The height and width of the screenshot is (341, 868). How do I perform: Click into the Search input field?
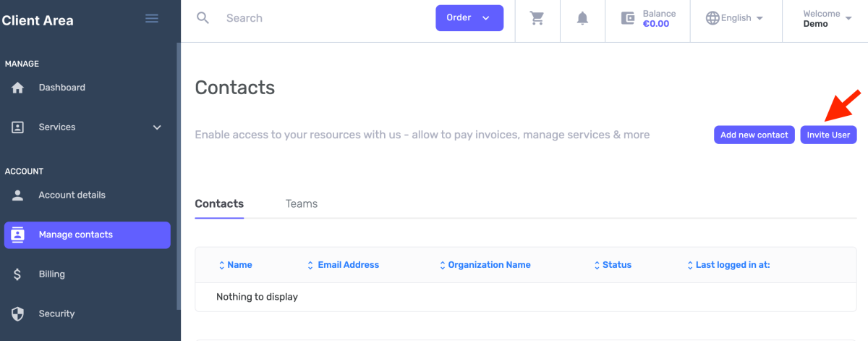(x=318, y=18)
